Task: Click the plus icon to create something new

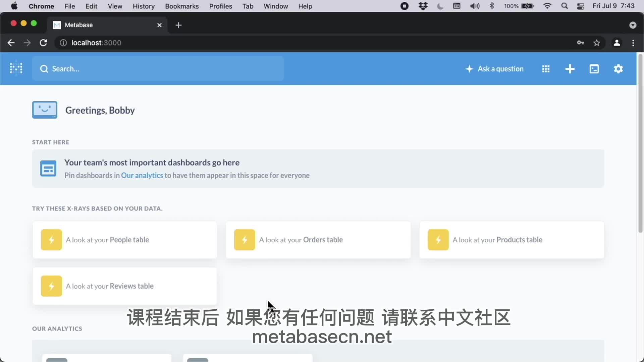Action: (570, 69)
